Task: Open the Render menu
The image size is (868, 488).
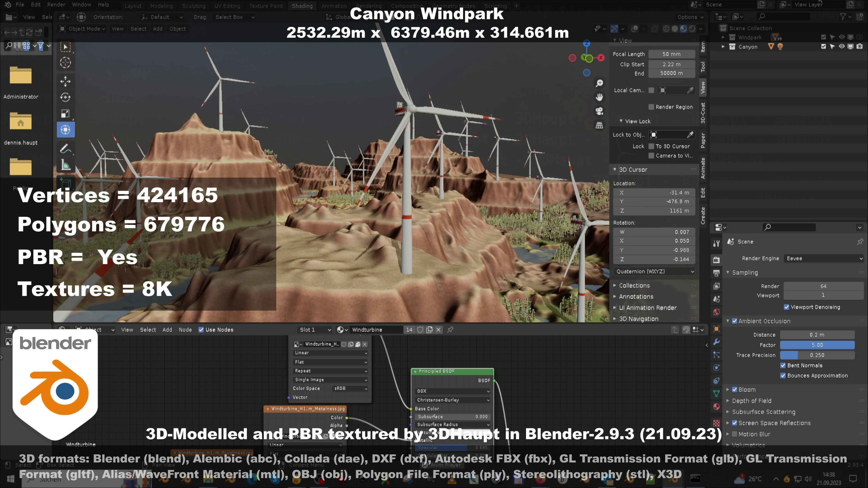Action: (56, 5)
